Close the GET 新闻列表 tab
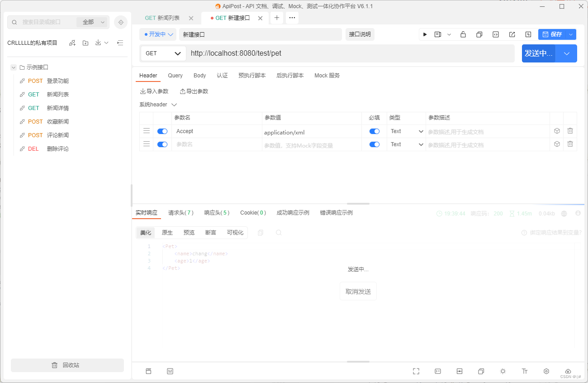The width and height of the screenshot is (588, 383). pyautogui.click(x=191, y=18)
